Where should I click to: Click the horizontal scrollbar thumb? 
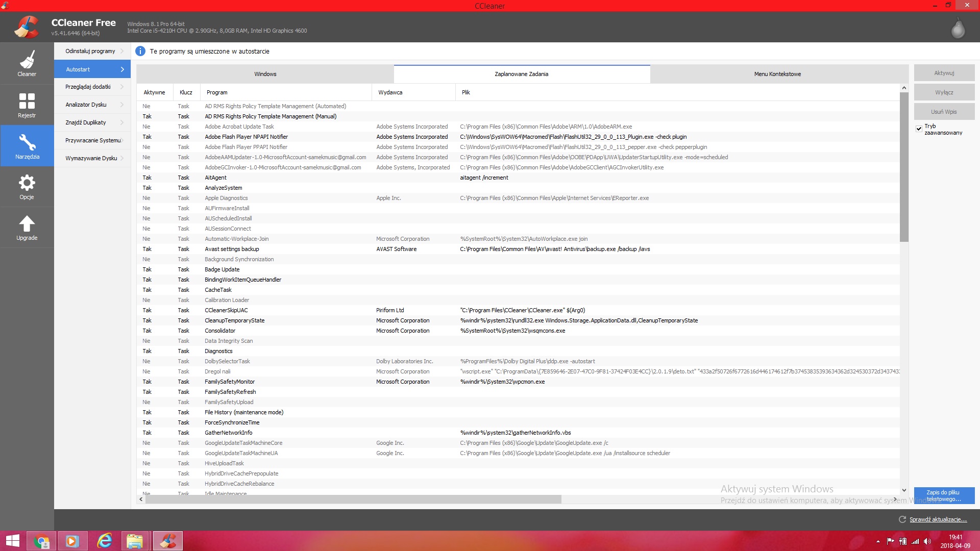click(x=353, y=499)
